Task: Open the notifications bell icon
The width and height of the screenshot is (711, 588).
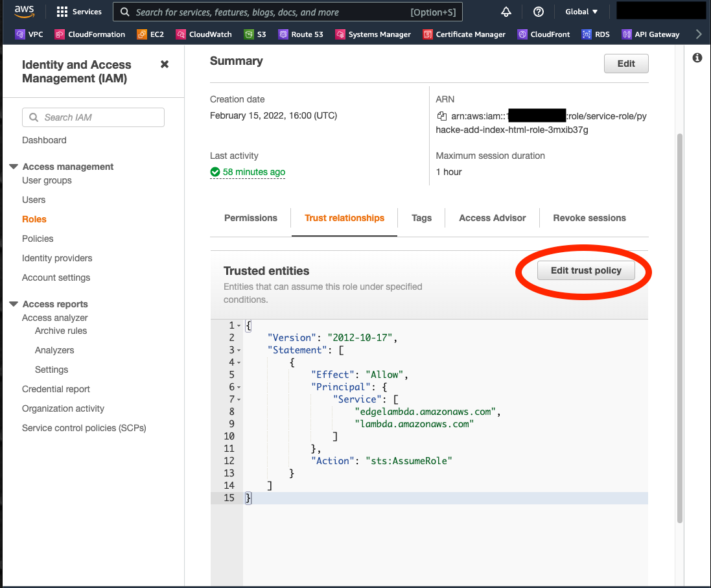Action: [x=506, y=12]
